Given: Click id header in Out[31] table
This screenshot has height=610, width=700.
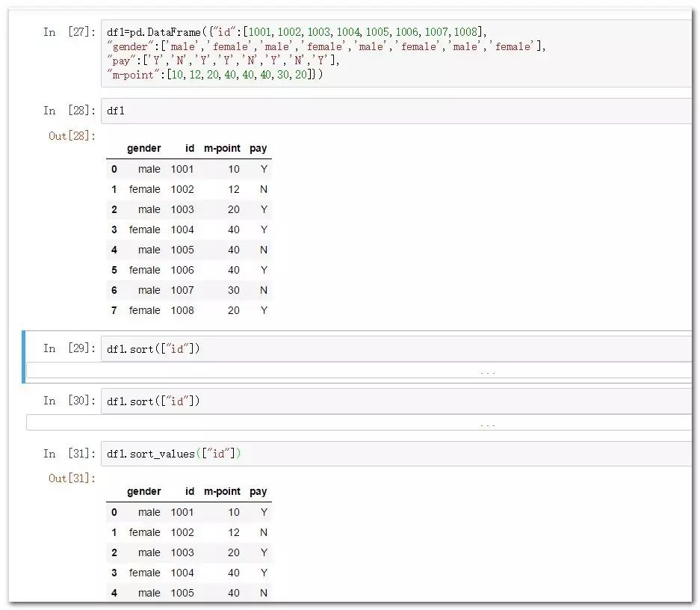Looking at the screenshot, I should 190,491.
